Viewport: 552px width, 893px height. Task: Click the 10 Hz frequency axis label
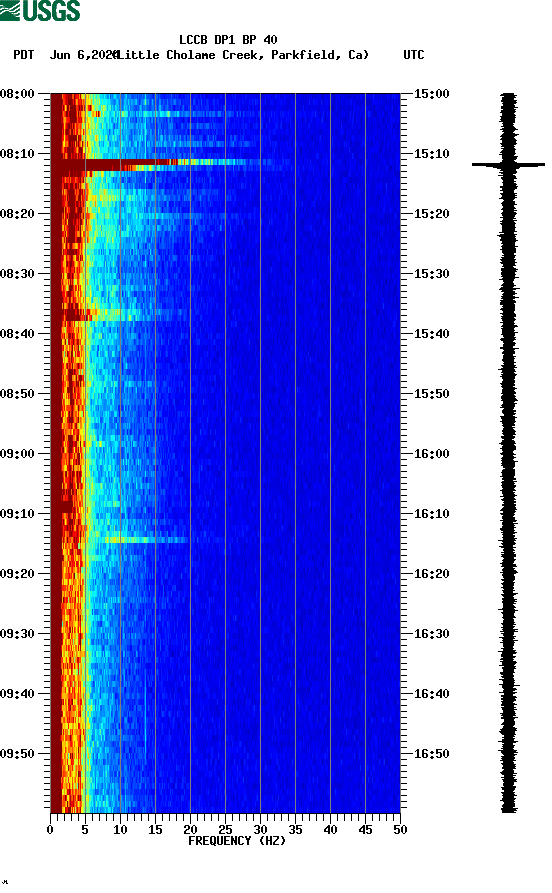coord(120,830)
